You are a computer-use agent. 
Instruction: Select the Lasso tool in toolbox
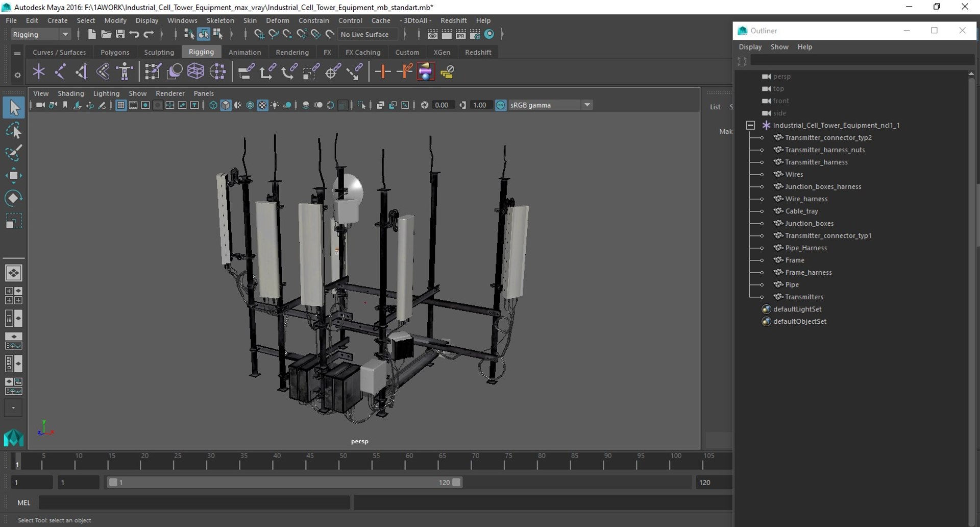(x=14, y=131)
